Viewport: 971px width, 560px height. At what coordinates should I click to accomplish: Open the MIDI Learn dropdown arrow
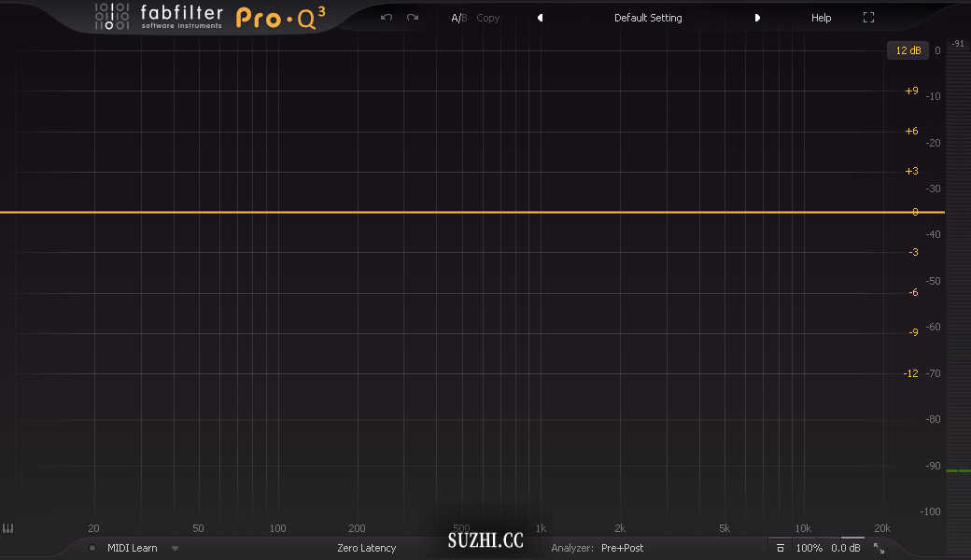175,548
